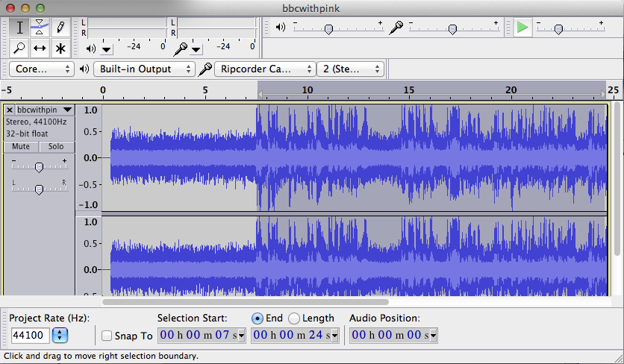Mute the bbcwithpin track
624x364 pixels.
coord(21,147)
